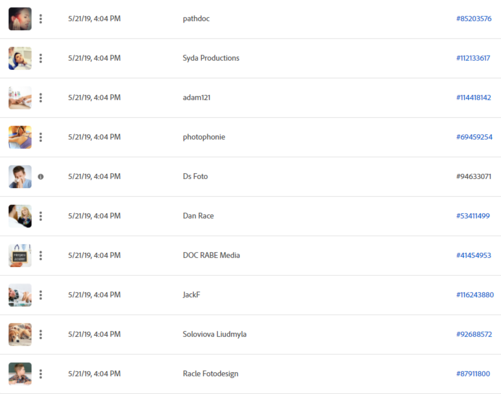Select the pathdoc image thumbnail
The width and height of the screenshot is (501, 394).
tap(20, 19)
